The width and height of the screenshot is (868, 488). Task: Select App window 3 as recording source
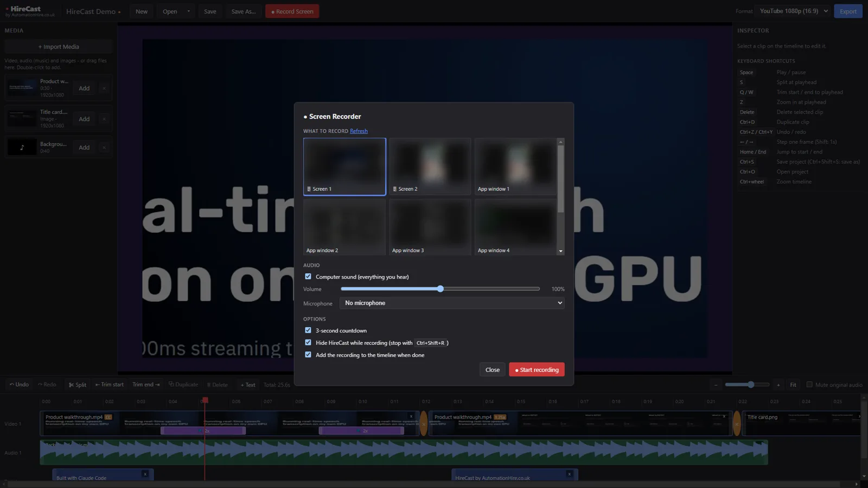pyautogui.click(x=430, y=227)
